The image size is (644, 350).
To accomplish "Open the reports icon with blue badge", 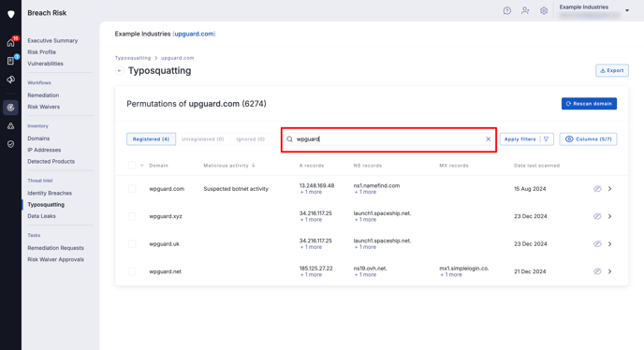I will pyautogui.click(x=10, y=61).
